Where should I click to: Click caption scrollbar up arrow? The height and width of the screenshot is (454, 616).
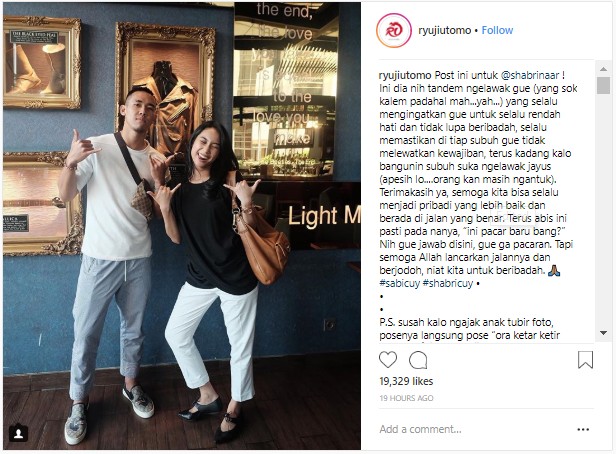(x=603, y=69)
